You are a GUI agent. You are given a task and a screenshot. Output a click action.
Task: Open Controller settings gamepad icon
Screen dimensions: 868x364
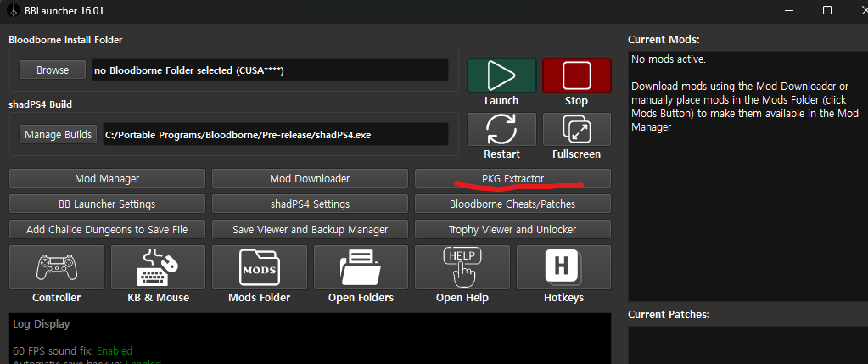57,267
